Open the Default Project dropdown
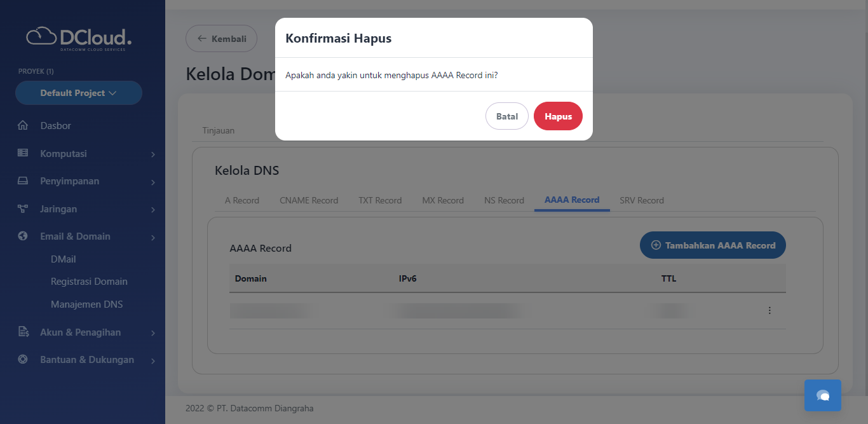The height and width of the screenshot is (424, 868). coord(78,93)
